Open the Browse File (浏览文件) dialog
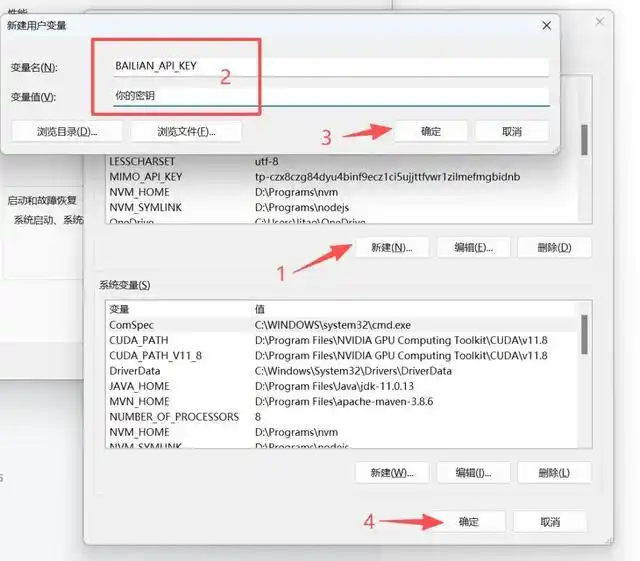 click(186, 131)
